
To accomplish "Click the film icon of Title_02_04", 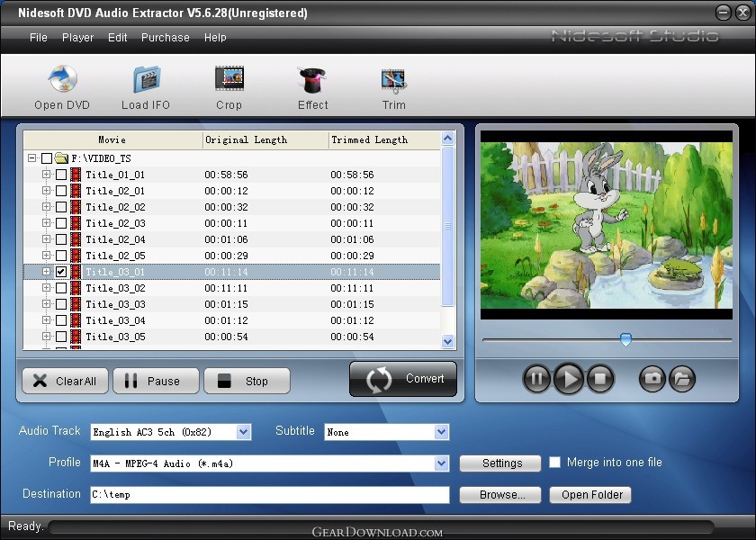I will 76,239.
